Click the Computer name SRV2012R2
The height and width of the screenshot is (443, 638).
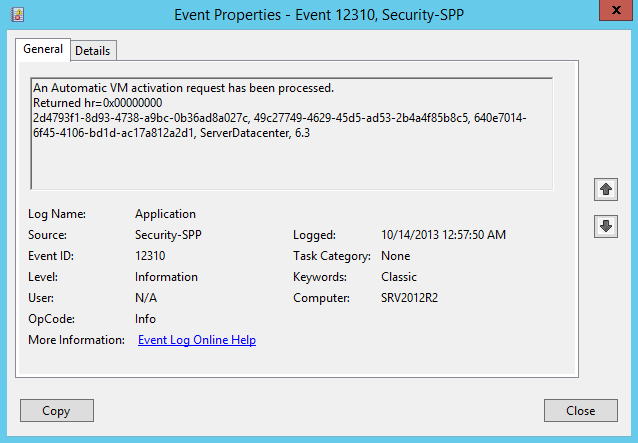tap(409, 298)
